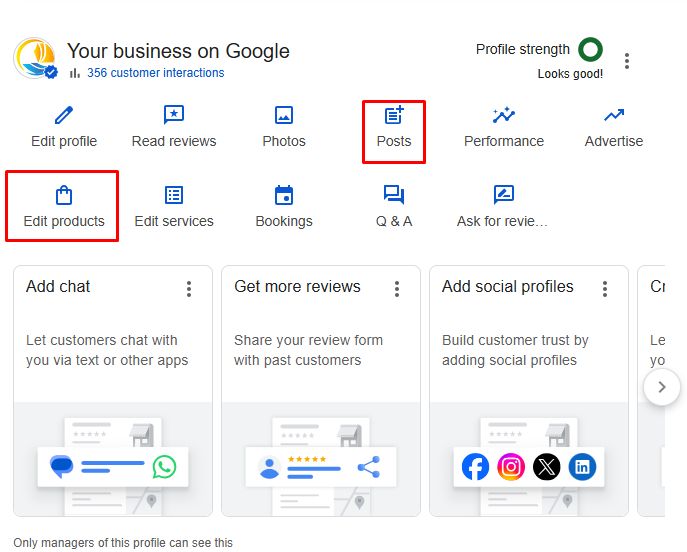Click 'Let customers chat with you' description
The image size is (687, 552).
(107, 350)
